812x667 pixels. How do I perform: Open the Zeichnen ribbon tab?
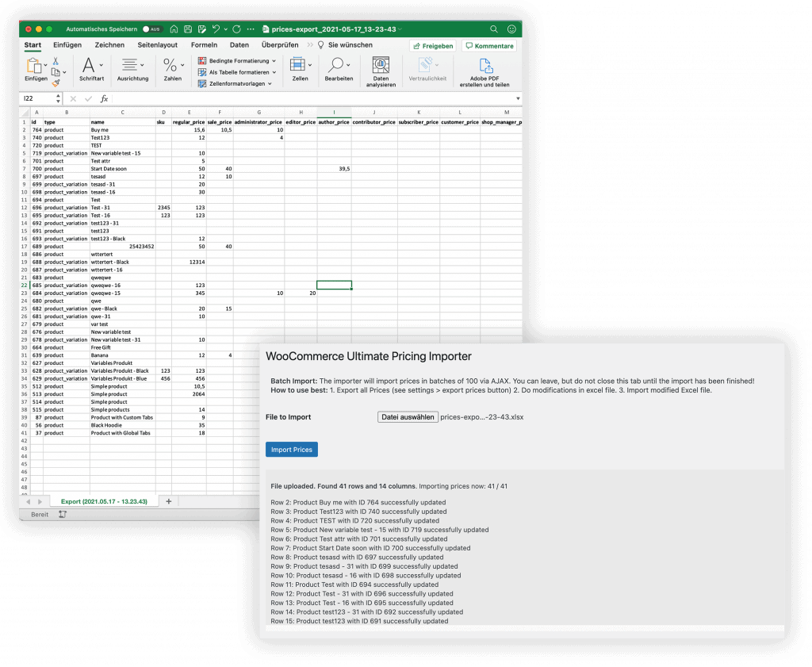pyautogui.click(x=109, y=45)
